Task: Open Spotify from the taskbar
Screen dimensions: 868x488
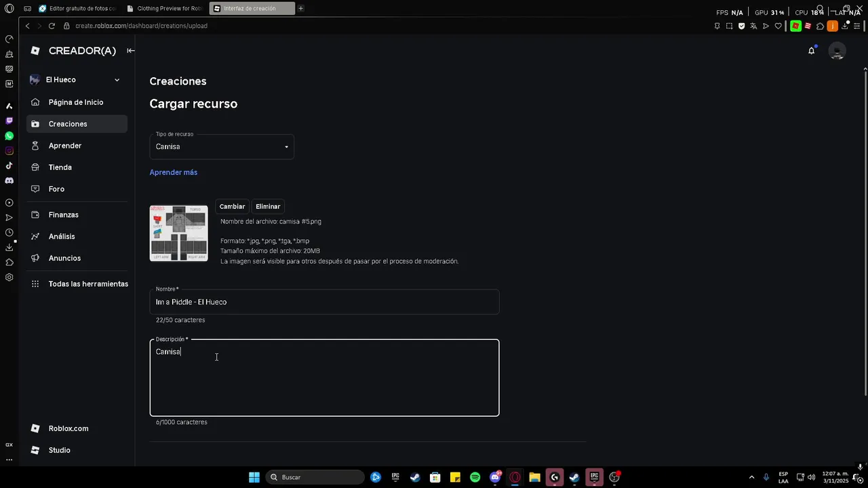Action: (475, 477)
